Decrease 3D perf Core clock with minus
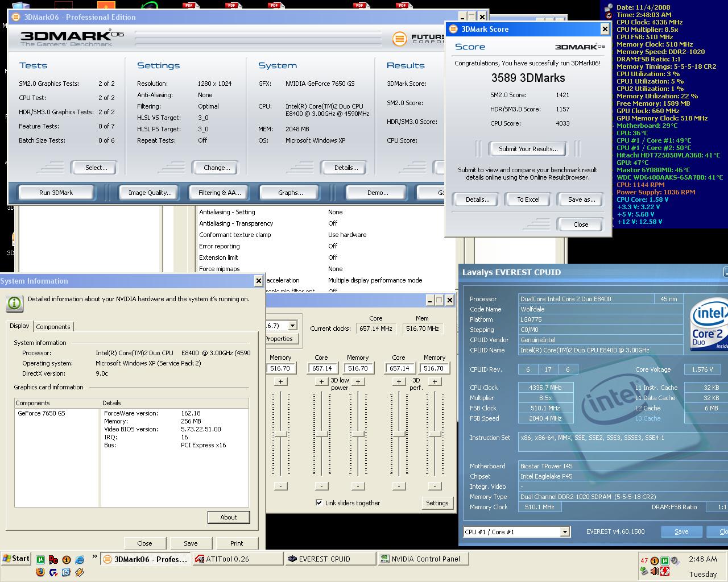Screen dimensions: 728x582 399,486
